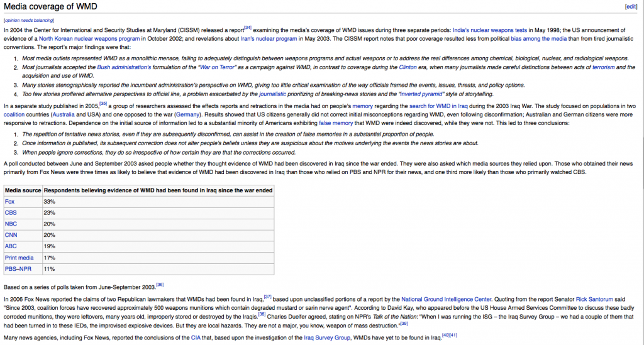Open the PBS–NPR link in table
Image resolution: width=644 pixels, height=345 pixels.
(18, 269)
